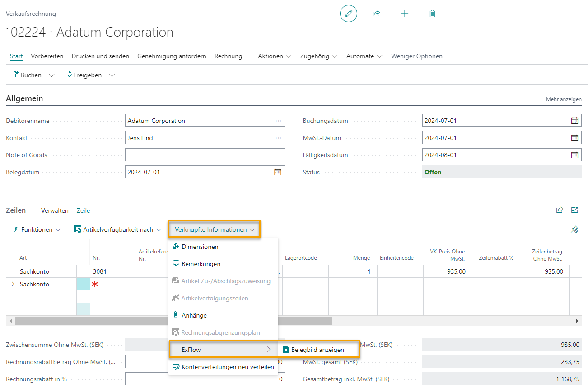Expand the Zugehörig menu

(x=319, y=56)
